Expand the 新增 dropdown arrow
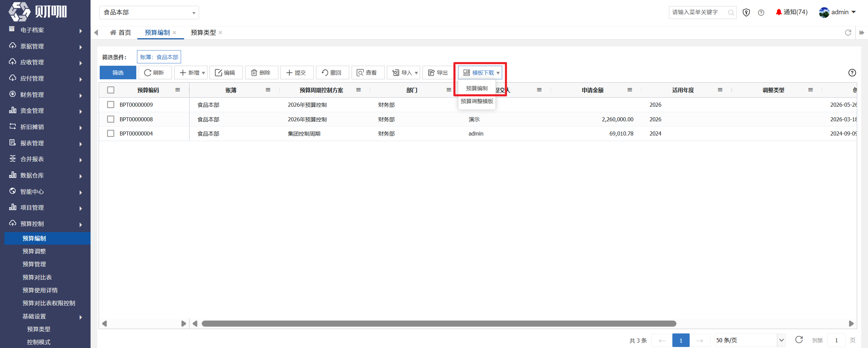Viewport: 868px width, 348px height. (x=203, y=73)
